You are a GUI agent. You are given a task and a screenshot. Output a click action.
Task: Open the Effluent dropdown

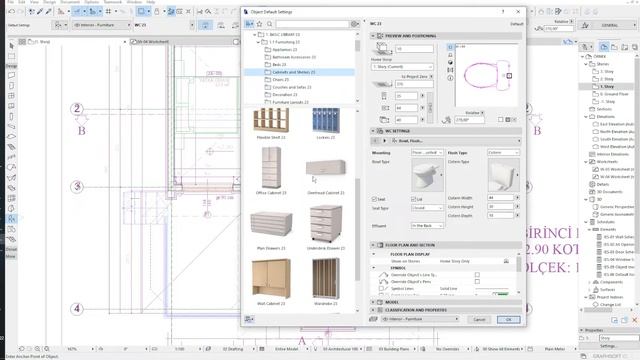pyautogui.click(x=427, y=226)
